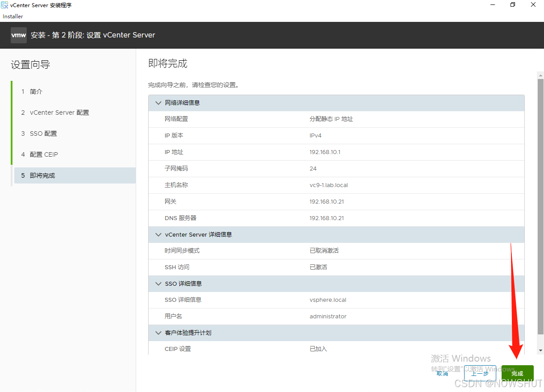Click the vertical scrollbar thumb
This screenshot has height=392, width=544.
[x=540, y=207]
